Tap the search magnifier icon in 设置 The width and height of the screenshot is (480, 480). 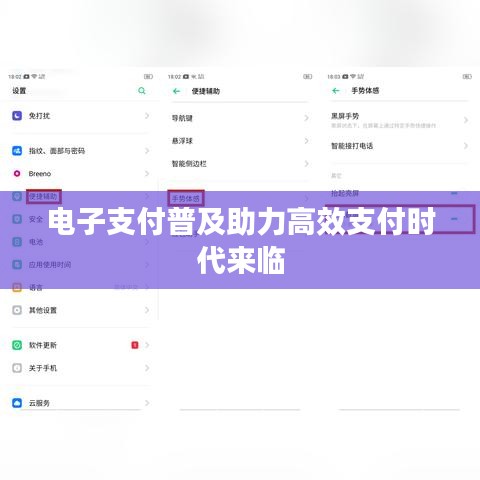pyautogui.click(x=142, y=91)
